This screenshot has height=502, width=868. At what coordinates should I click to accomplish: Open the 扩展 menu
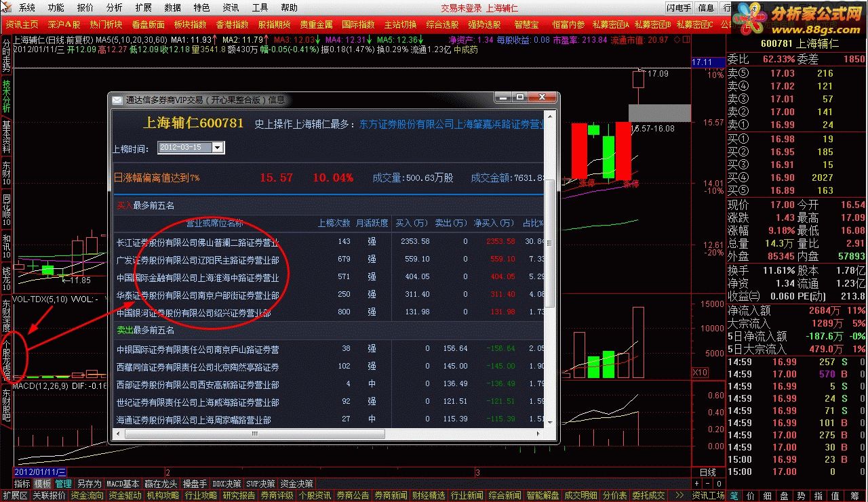tap(144, 7)
